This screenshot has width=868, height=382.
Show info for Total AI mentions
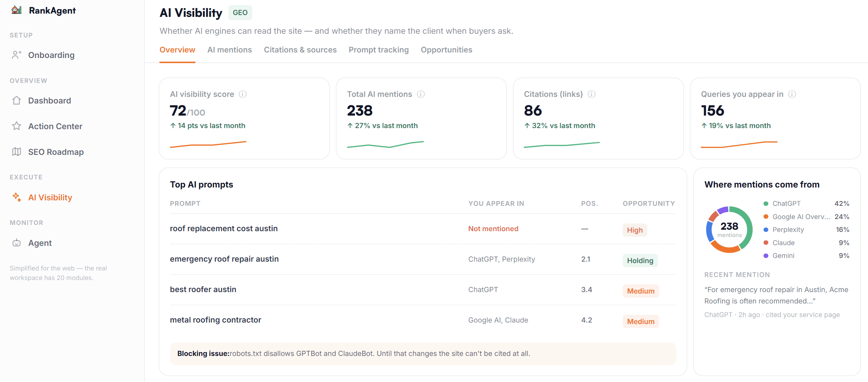421,94
